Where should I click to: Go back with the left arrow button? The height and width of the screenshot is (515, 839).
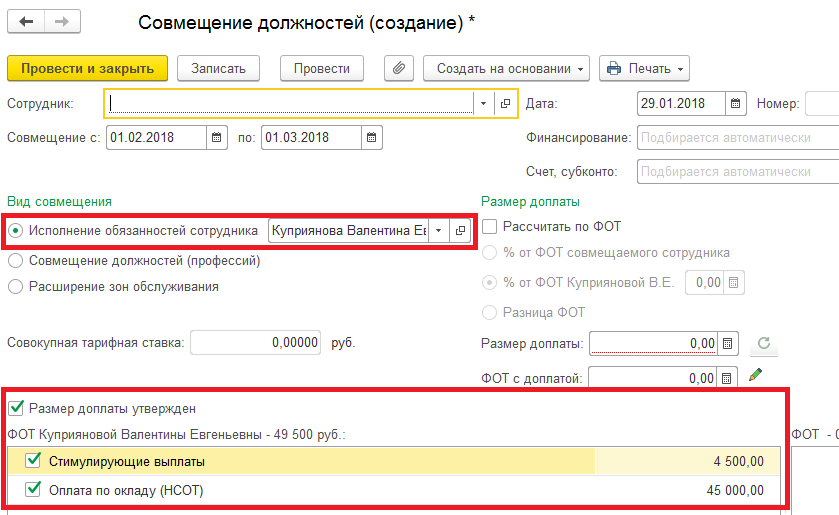point(26,21)
